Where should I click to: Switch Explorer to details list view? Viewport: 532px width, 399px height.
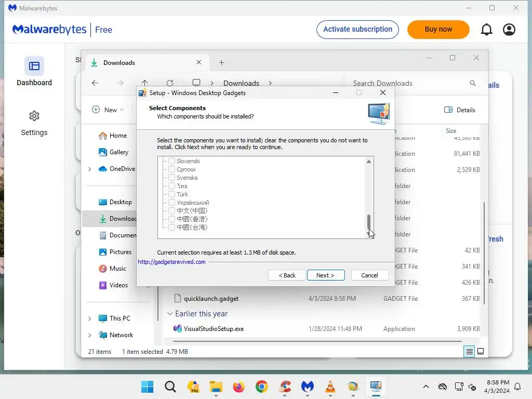coord(469,352)
